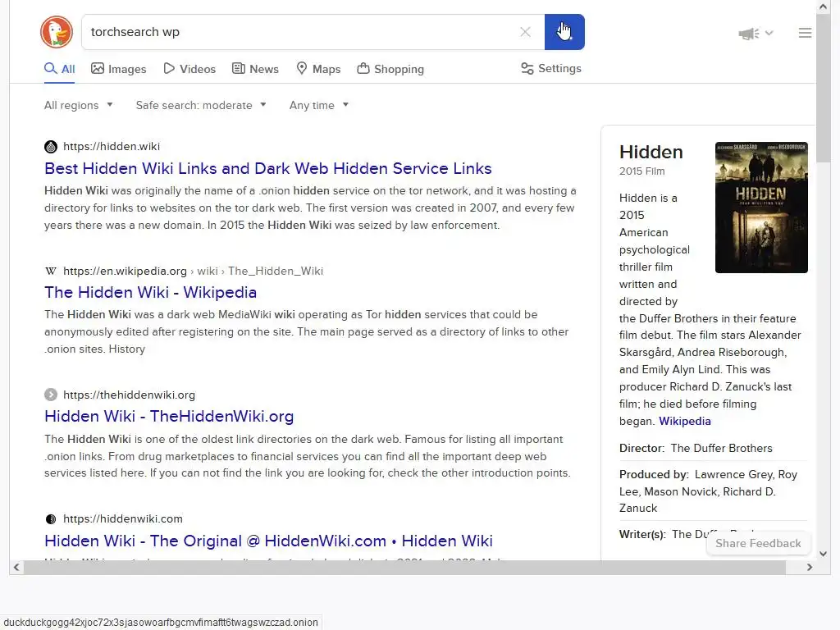Click the thehiddenwiki.org site favicon
840x630 pixels.
[51, 395]
